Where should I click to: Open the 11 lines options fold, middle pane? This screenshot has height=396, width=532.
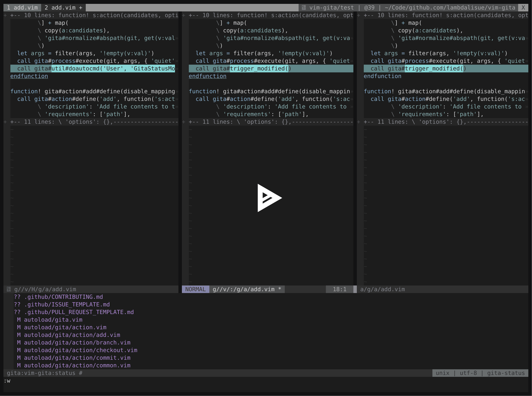(268, 122)
